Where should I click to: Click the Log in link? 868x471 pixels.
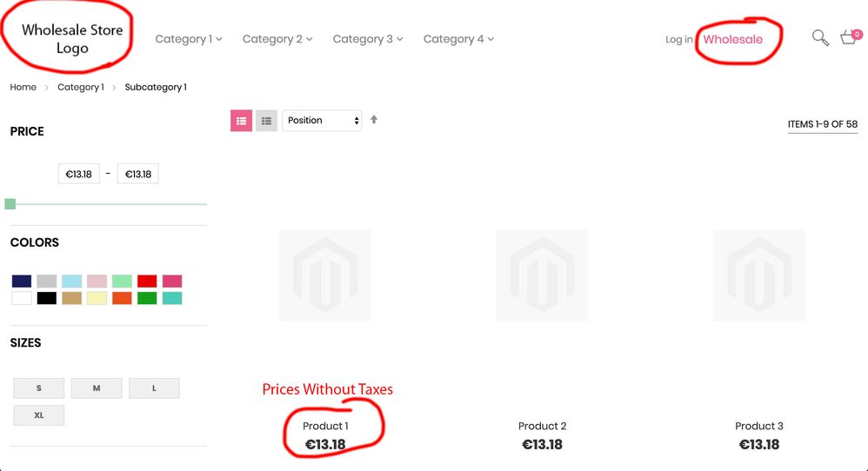coord(679,40)
